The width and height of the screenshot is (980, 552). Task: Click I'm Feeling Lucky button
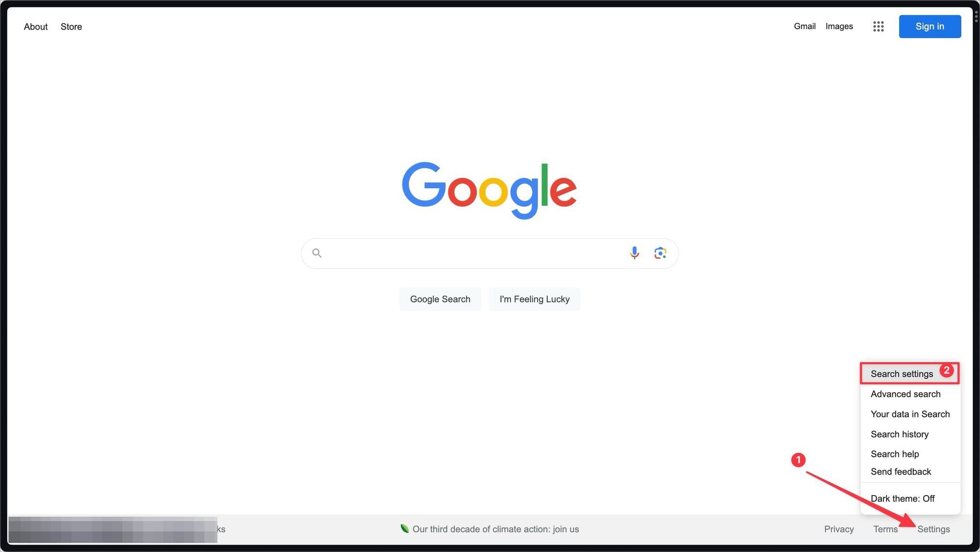535,298
